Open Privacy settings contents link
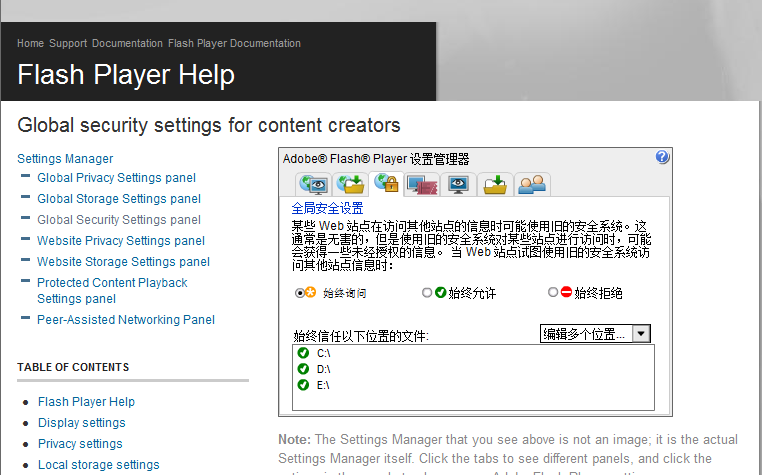This screenshot has height=475, width=762. point(80,443)
